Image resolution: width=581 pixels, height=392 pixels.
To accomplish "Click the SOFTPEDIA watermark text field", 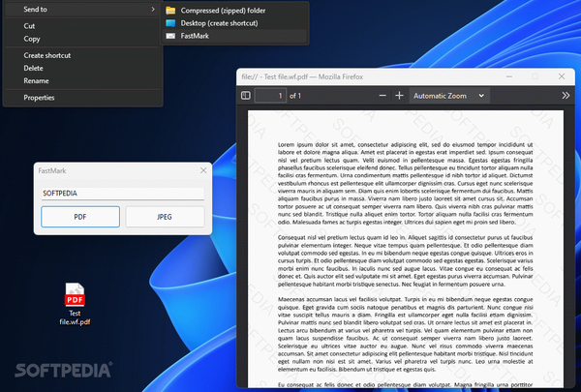I will [x=123, y=194].
